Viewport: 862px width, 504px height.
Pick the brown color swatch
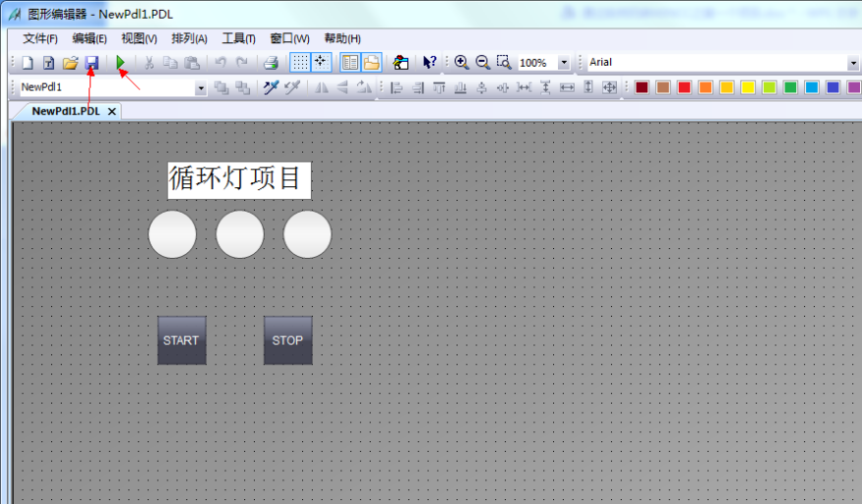point(663,87)
